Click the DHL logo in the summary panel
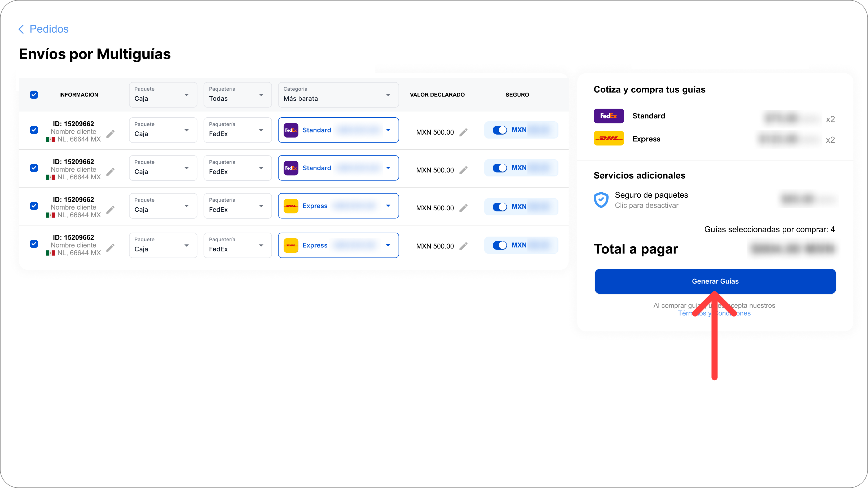The image size is (868, 488). [609, 138]
